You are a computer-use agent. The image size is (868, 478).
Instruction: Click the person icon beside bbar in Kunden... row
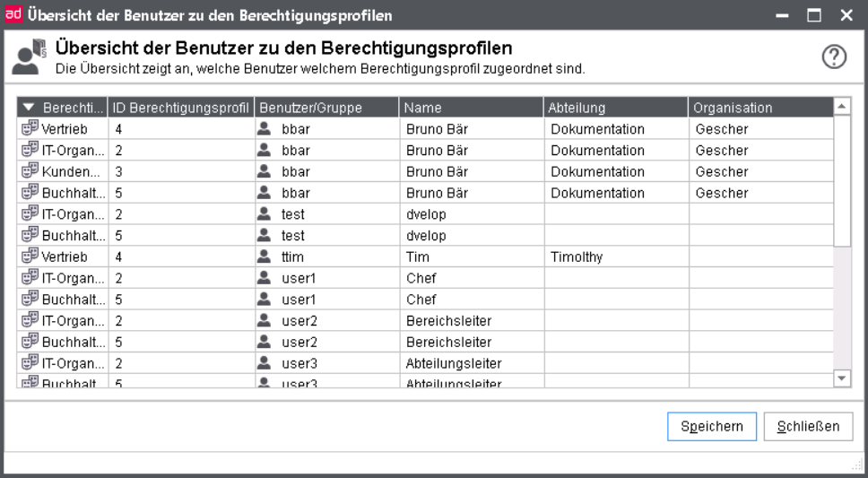[265, 171]
